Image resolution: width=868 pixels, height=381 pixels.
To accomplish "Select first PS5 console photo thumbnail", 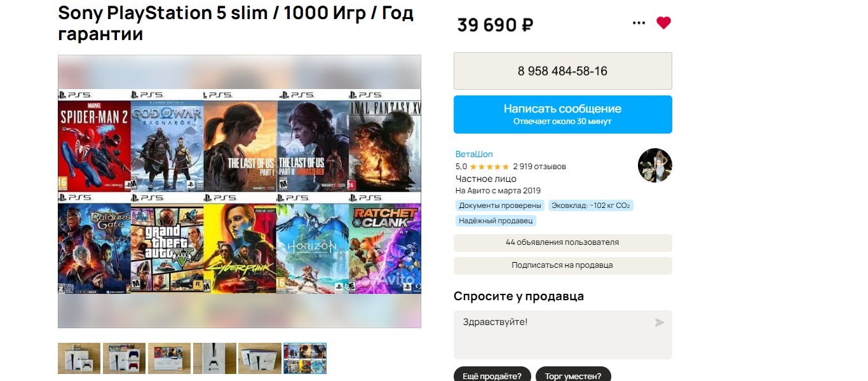I will click(79, 358).
